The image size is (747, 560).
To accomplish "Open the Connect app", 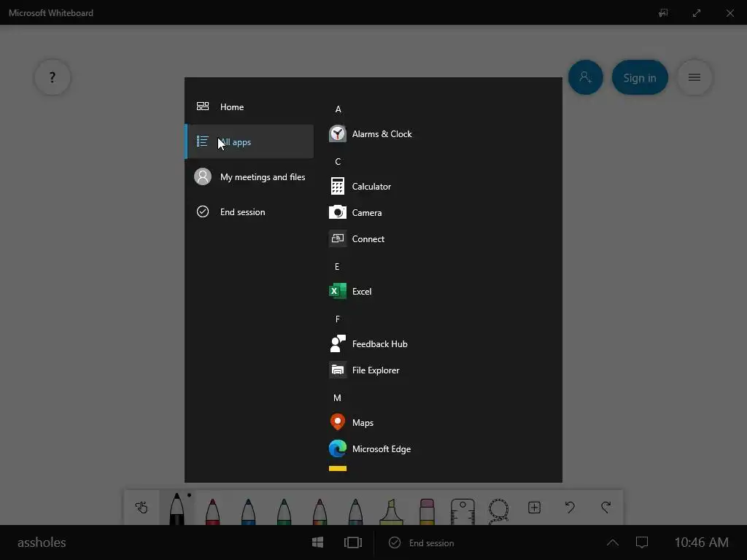I will pos(357,238).
